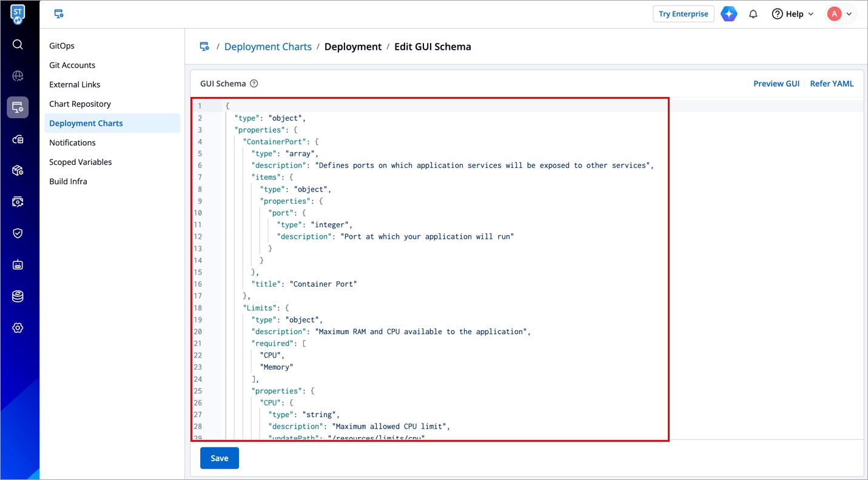Click the Refer YAML link
Viewport: 868px width, 480px height.
point(832,84)
